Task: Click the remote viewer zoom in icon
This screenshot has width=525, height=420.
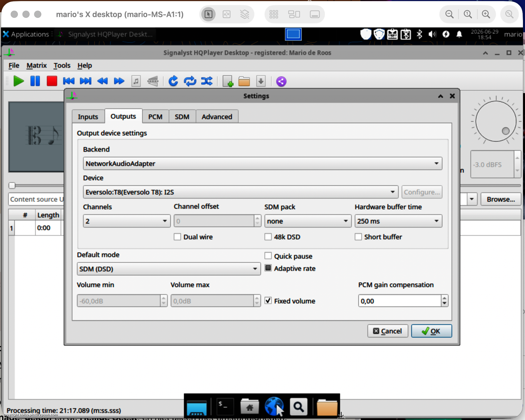Action: coord(486,14)
